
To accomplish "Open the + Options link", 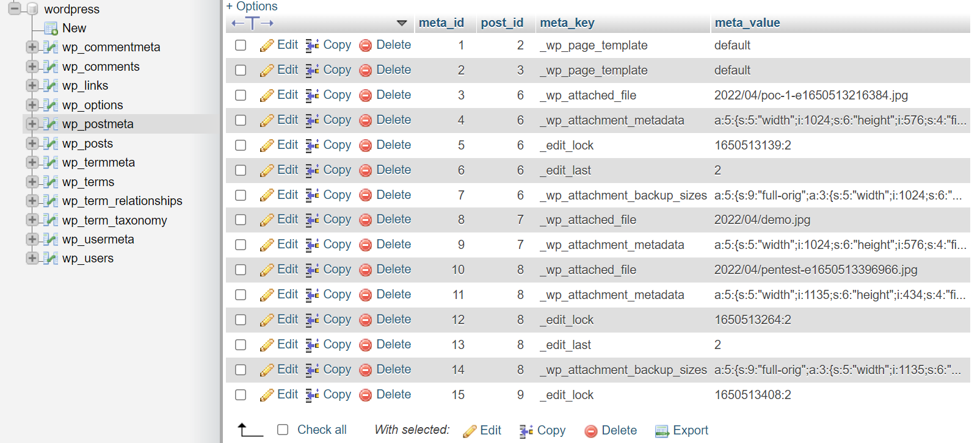I will (x=252, y=6).
